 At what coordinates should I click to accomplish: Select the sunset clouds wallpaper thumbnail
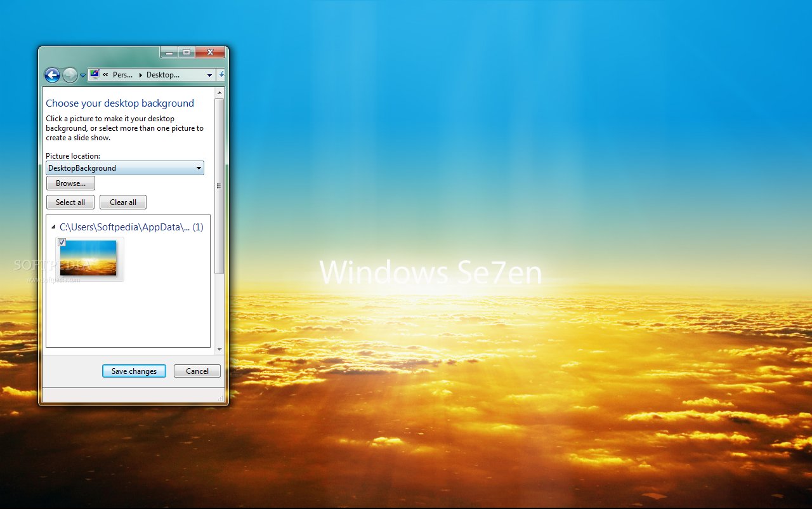point(89,258)
